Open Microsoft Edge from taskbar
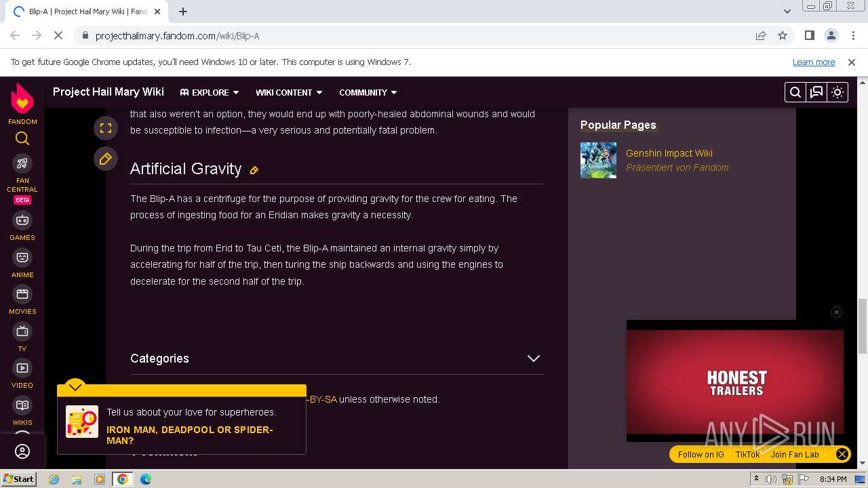Viewport: 868px width, 488px height. pos(145,479)
